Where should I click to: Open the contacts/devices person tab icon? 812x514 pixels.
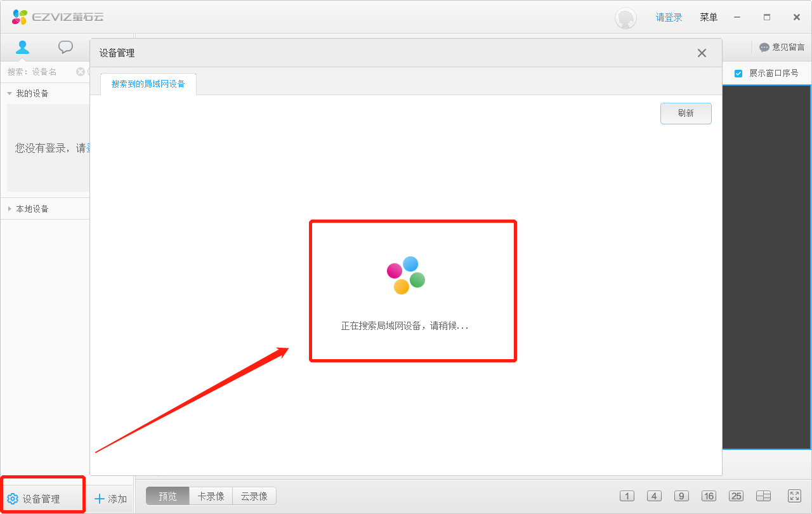23,47
